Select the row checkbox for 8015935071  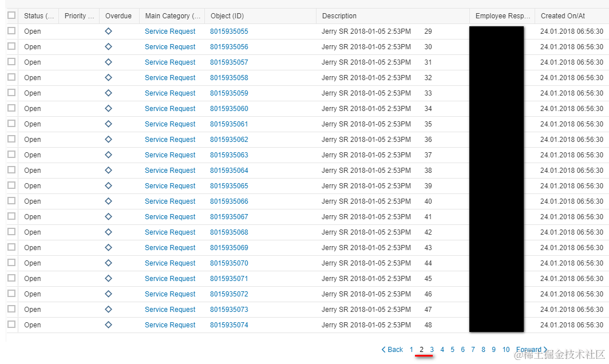pos(11,278)
